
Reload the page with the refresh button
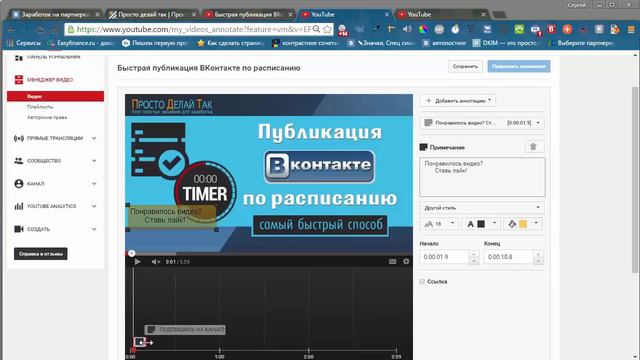pos(40,30)
